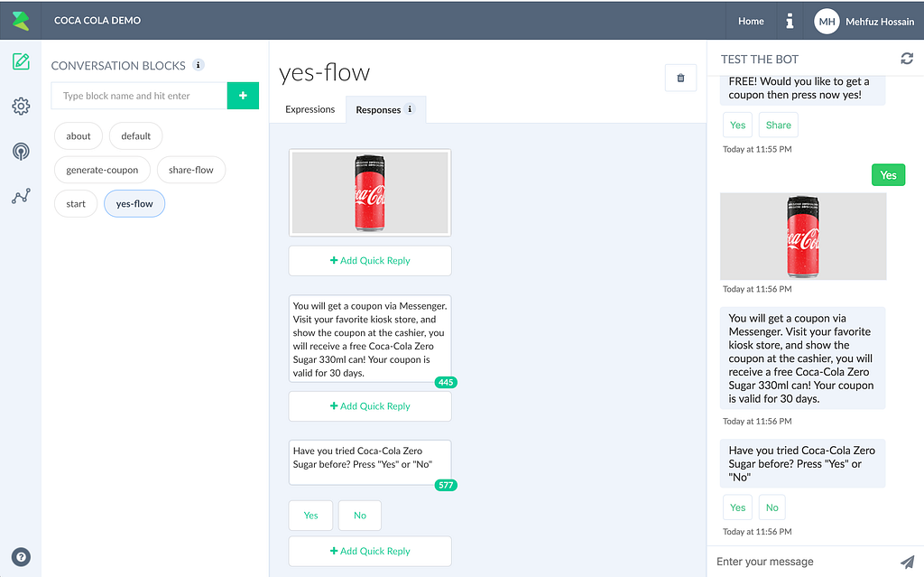Click the info icon in top bar
Screen dimensions: 924x577
click(790, 21)
